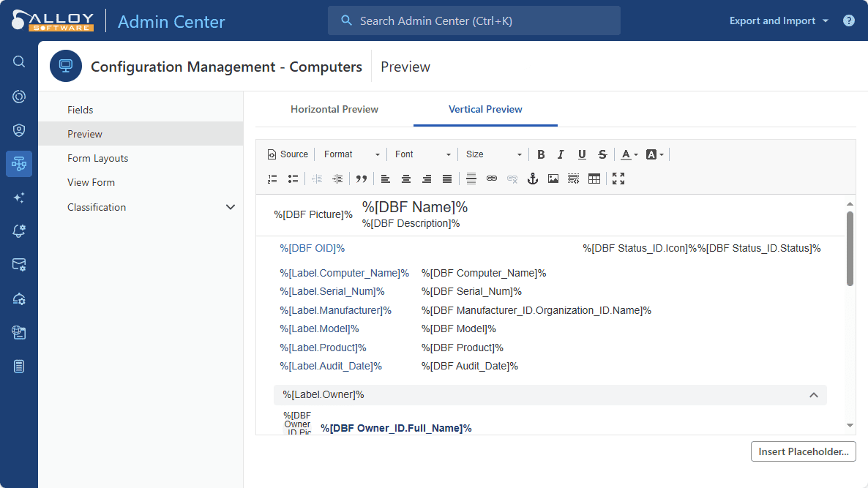
Task: Open Form Layouts in the side menu
Action: click(97, 158)
